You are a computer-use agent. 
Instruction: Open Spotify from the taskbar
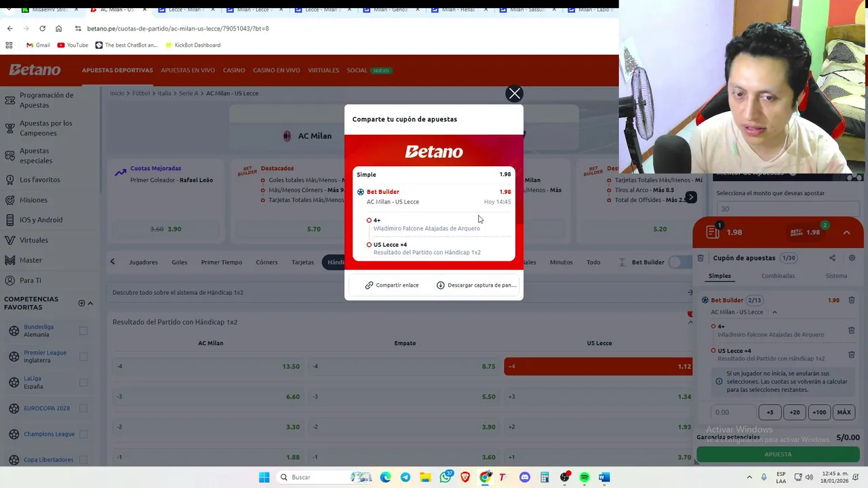pyautogui.click(x=585, y=477)
